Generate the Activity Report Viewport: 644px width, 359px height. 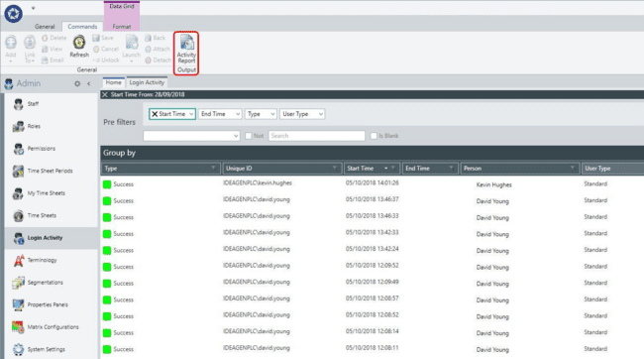click(x=186, y=49)
